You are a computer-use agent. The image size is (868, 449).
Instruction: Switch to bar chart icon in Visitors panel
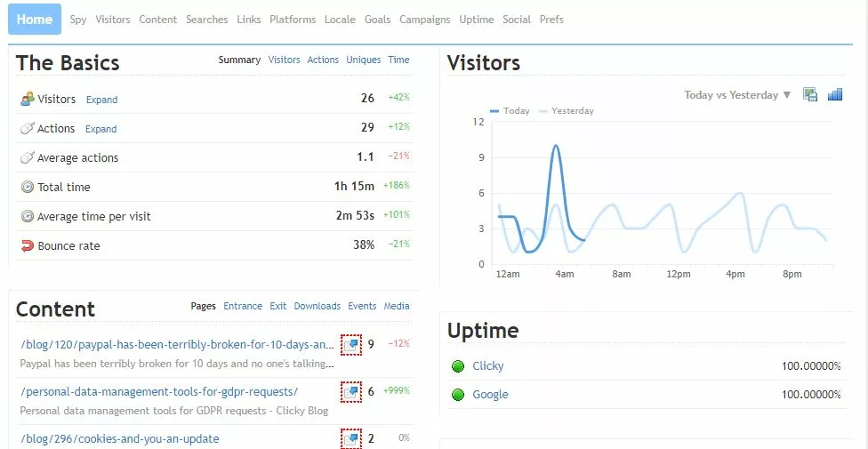(835, 94)
